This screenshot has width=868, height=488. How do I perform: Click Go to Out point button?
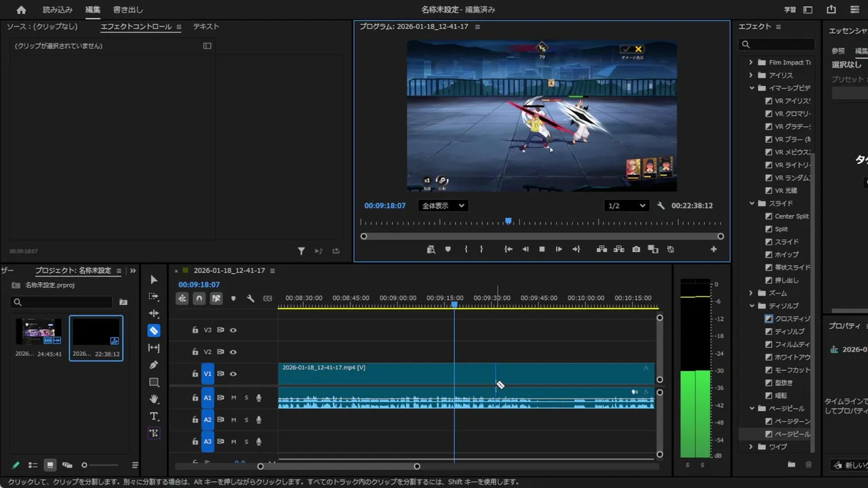576,249
